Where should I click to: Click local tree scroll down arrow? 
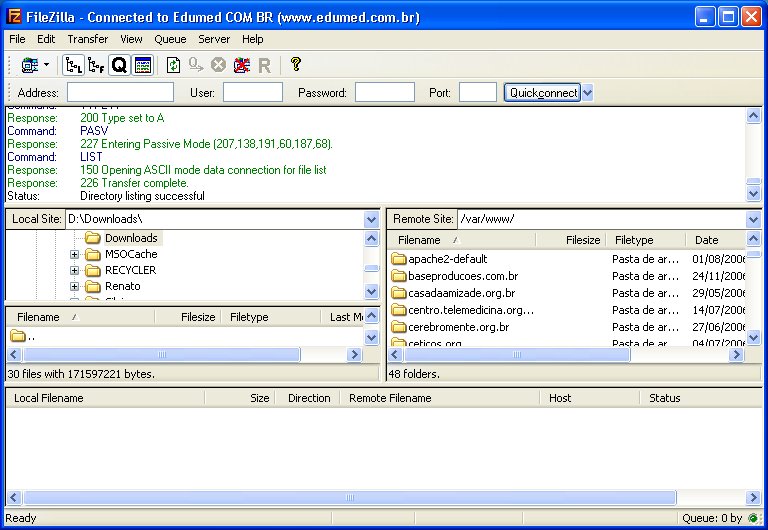372,292
